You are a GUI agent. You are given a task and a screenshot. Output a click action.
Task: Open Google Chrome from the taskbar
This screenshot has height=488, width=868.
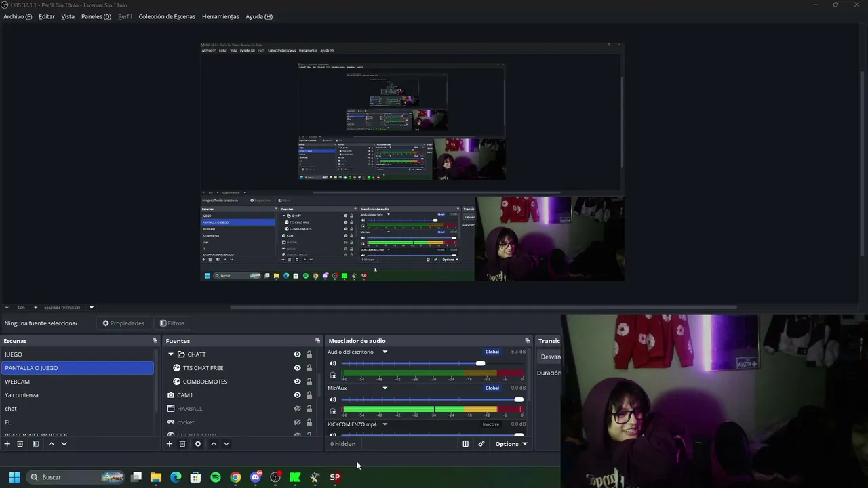pos(235,477)
